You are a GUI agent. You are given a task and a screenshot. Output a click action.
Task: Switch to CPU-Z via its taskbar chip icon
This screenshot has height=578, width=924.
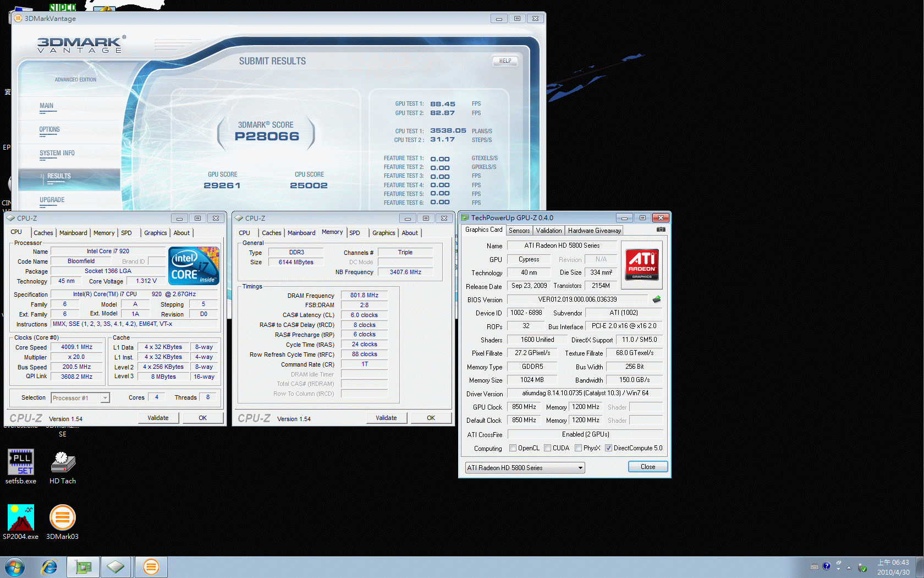[x=116, y=567]
